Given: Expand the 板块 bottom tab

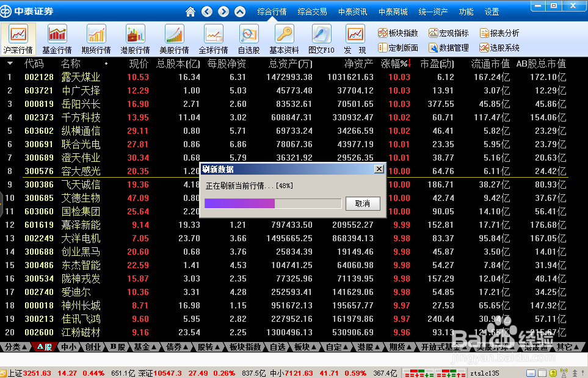Looking at the screenshot, I should pos(305,347).
